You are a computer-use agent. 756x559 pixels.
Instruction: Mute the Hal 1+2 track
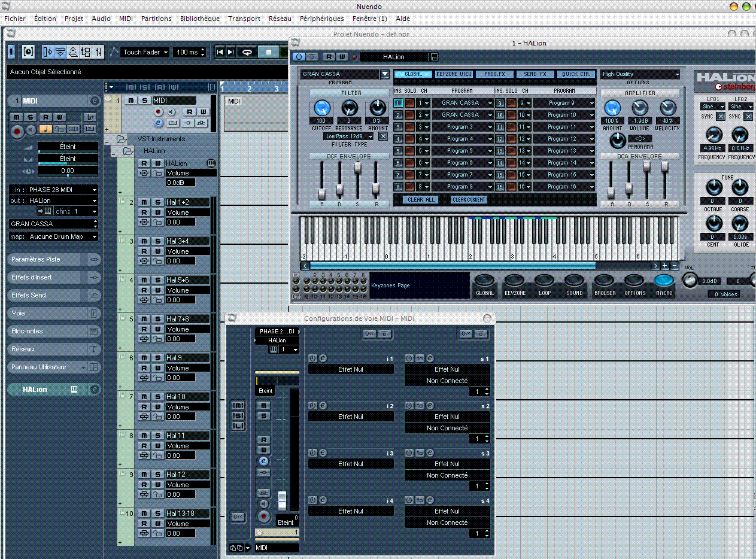pyautogui.click(x=144, y=202)
